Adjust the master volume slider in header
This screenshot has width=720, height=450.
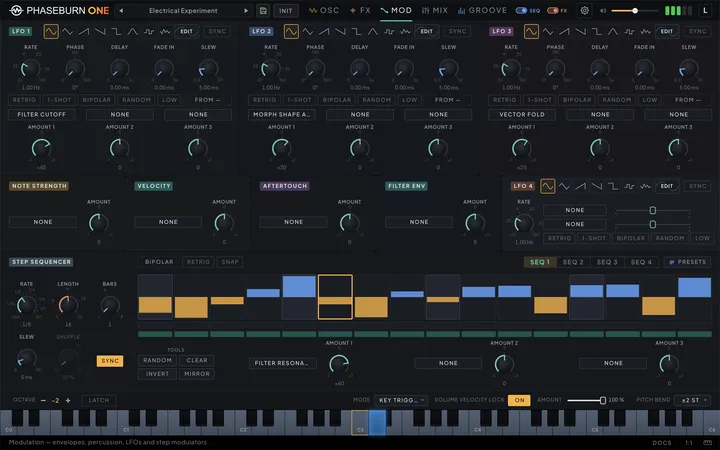635,11
